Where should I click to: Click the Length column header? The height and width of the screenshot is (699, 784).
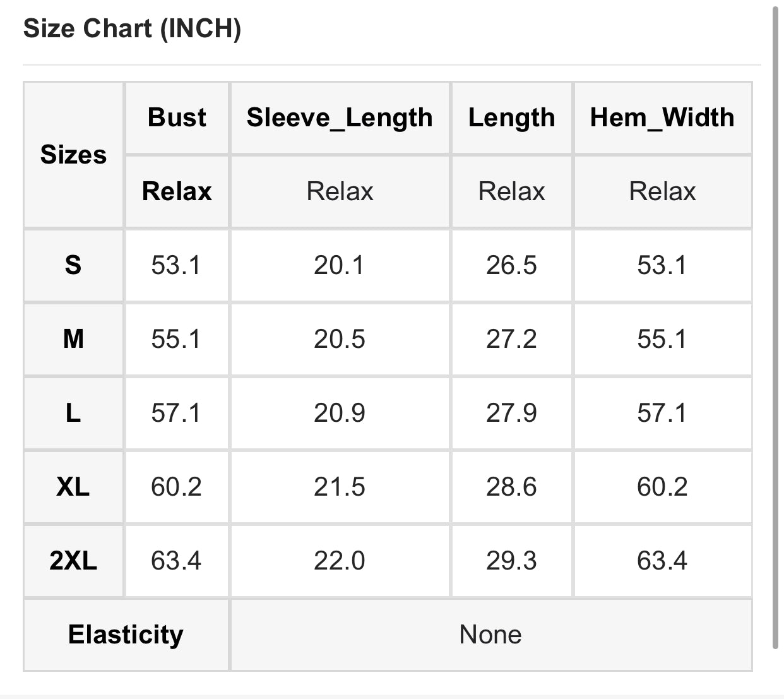[511, 117]
